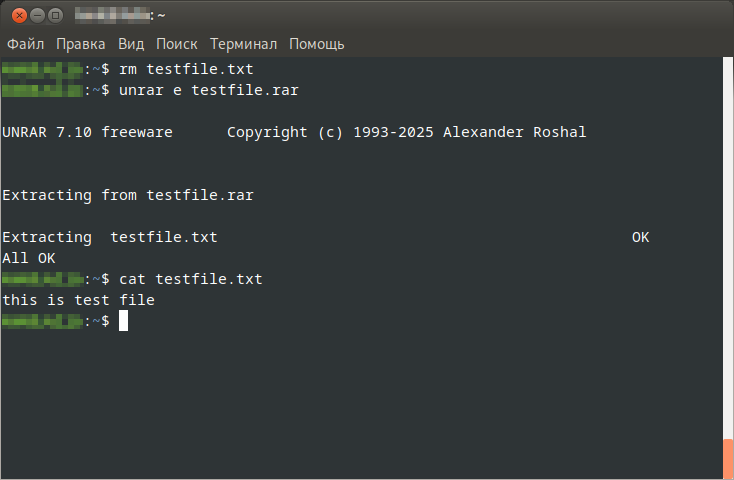The image size is (734, 480).
Task: Open the Вид menu
Action: pyautogui.click(x=131, y=44)
